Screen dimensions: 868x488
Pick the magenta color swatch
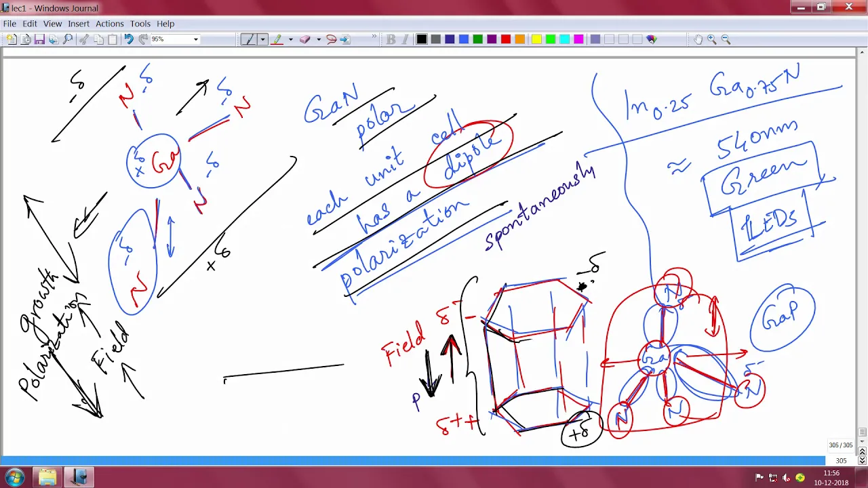(578, 39)
